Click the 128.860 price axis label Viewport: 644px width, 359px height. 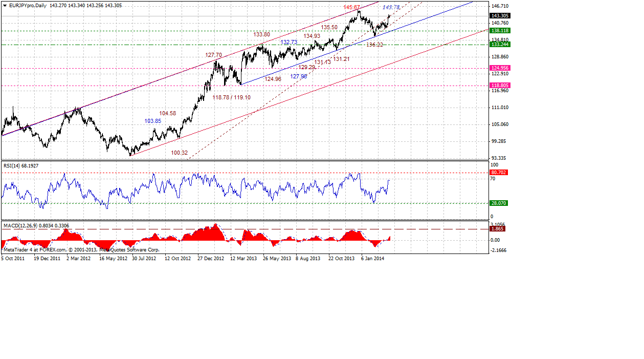(x=499, y=57)
